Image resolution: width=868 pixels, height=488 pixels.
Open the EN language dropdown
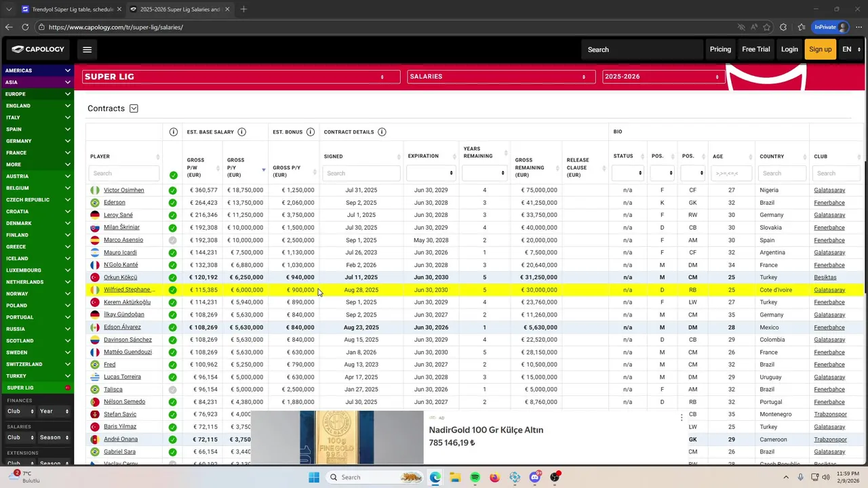click(x=851, y=49)
